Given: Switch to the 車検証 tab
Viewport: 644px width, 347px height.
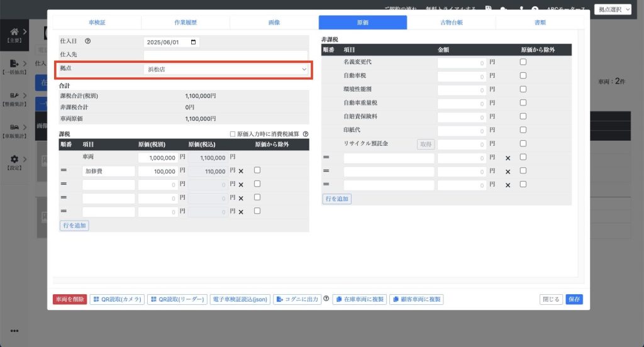Looking at the screenshot, I should [x=97, y=23].
